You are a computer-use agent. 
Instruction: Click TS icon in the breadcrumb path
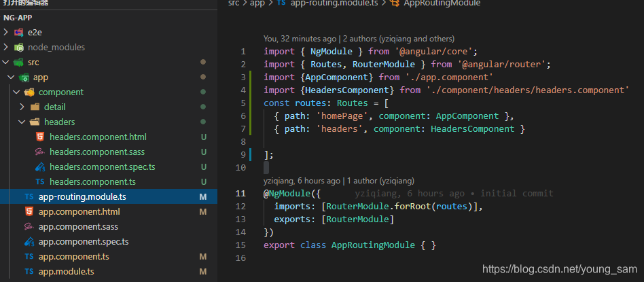[x=281, y=3]
